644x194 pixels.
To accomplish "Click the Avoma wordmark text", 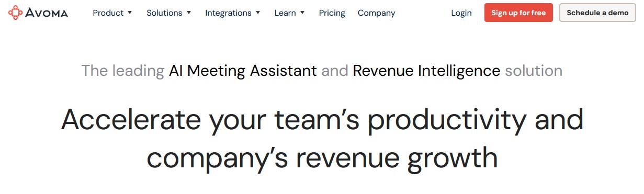I will [46, 13].
